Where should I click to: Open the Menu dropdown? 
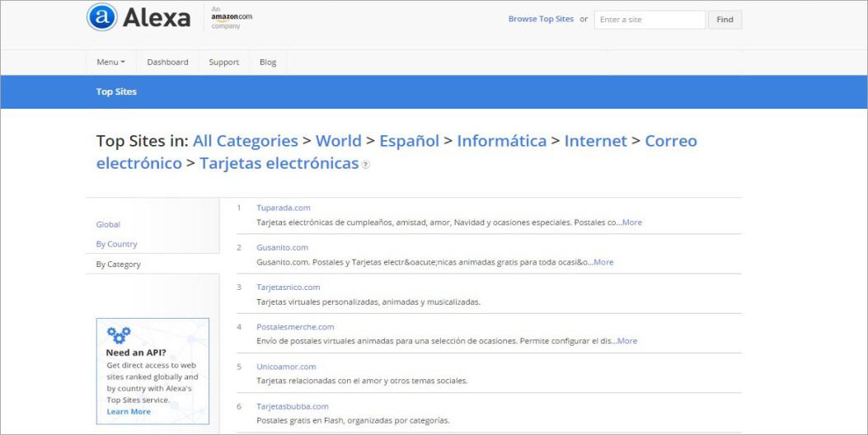pyautogui.click(x=110, y=62)
